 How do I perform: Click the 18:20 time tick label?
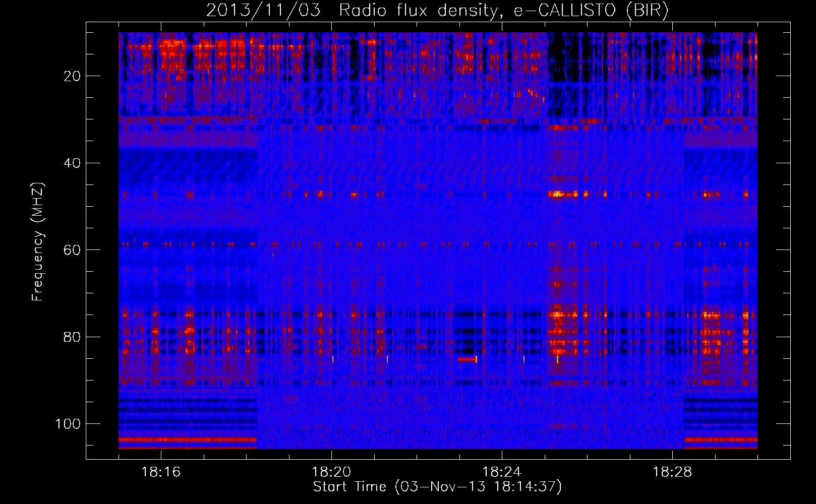click(x=331, y=472)
